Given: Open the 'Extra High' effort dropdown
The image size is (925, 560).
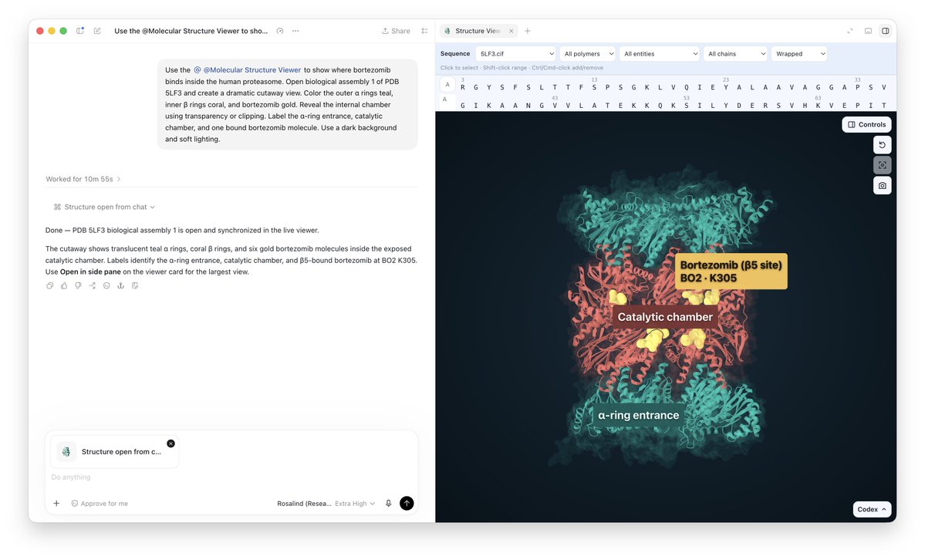Looking at the screenshot, I should coord(355,504).
